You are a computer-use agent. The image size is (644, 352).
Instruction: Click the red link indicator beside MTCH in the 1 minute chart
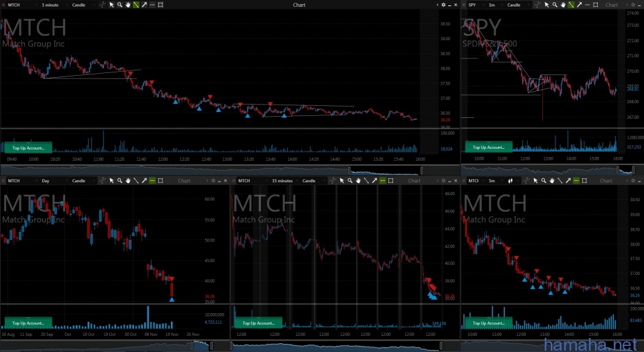coord(3,5)
